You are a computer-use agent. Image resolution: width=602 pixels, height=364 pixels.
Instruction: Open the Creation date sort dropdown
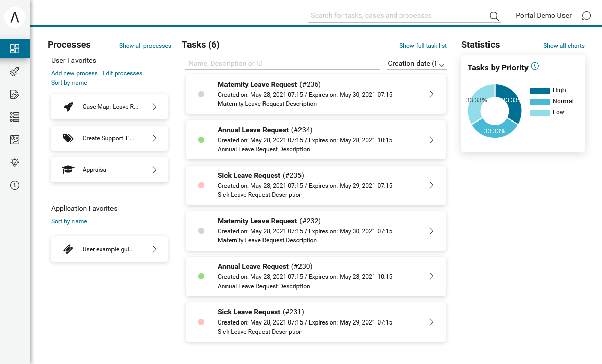tap(417, 64)
